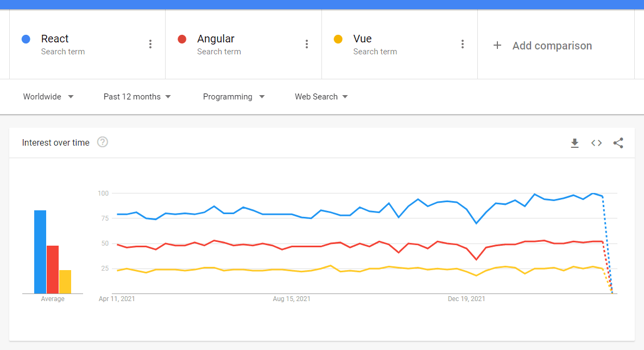Viewport: 644px width, 350px height.
Task: Click the peak of the blue React line
Action: click(x=592, y=193)
